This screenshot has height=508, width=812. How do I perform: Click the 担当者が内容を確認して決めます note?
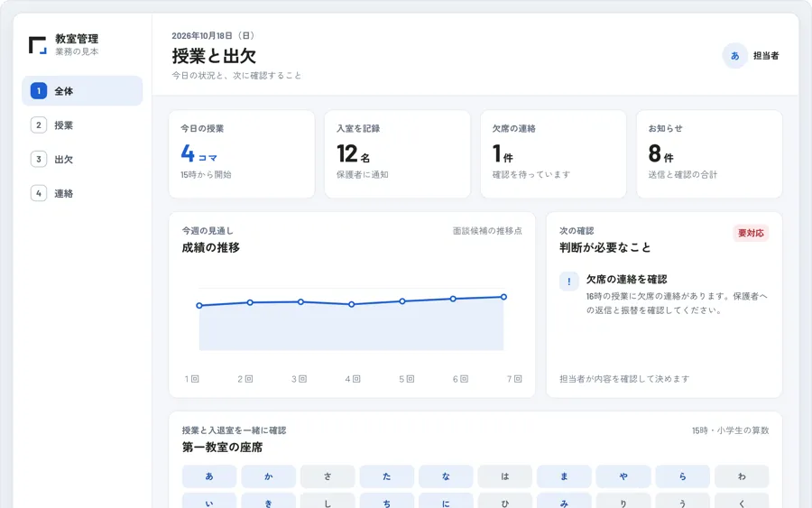tap(624, 379)
